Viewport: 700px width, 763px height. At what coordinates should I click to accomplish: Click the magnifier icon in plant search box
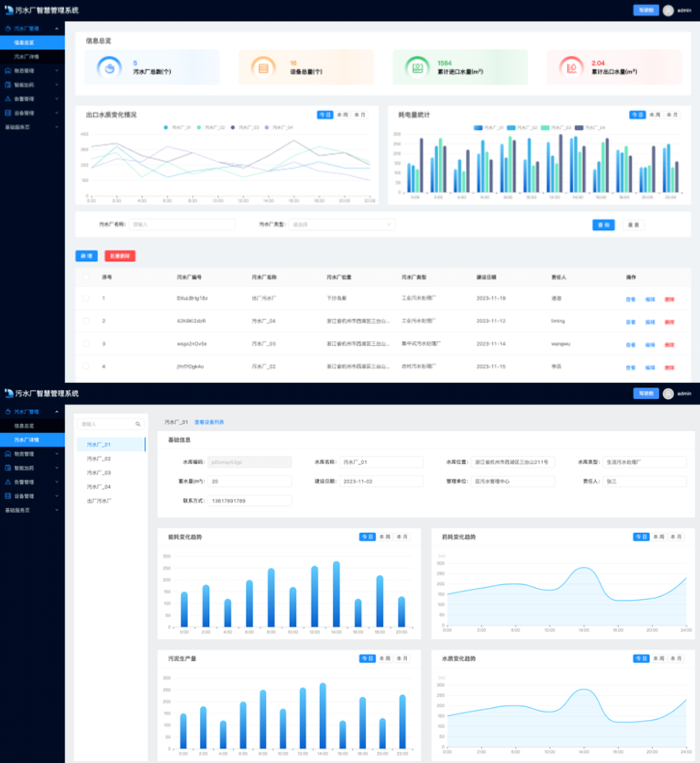(138, 424)
